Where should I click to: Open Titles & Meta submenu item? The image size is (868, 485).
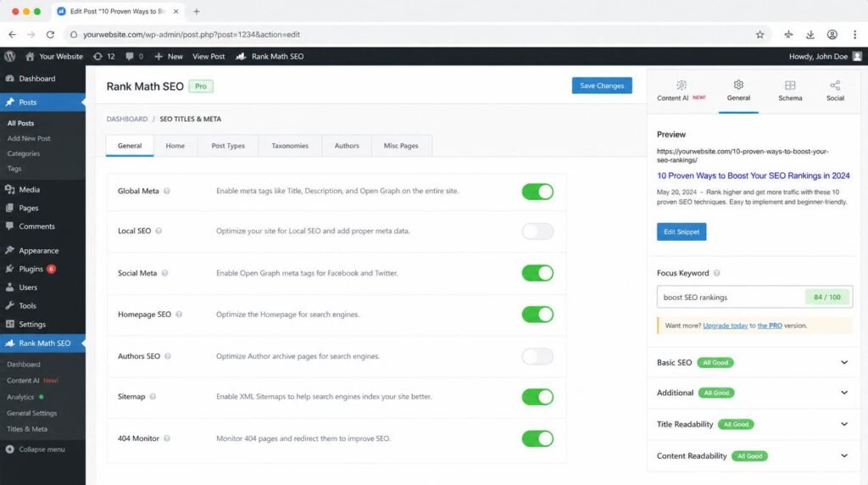[27, 429]
